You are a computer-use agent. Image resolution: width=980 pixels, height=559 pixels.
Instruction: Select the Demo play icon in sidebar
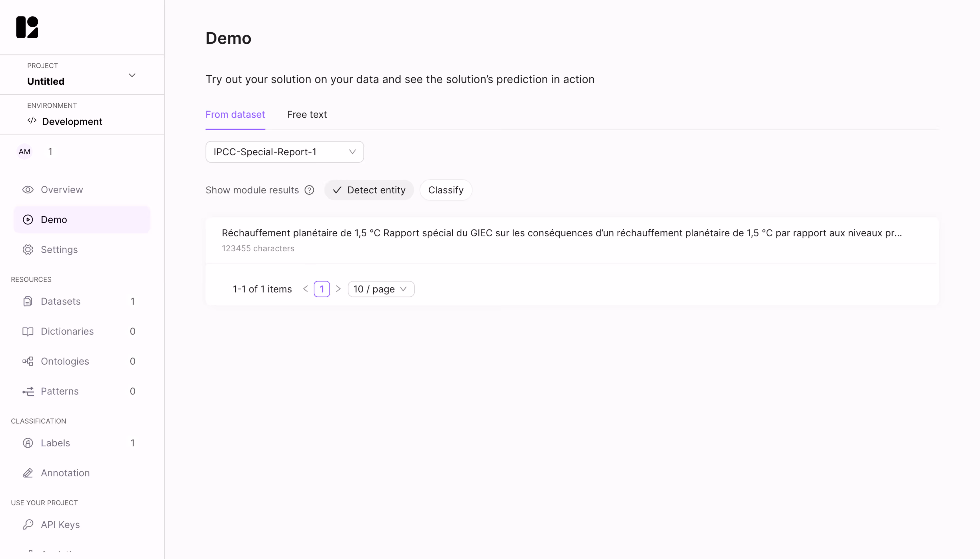[x=27, y=219]
